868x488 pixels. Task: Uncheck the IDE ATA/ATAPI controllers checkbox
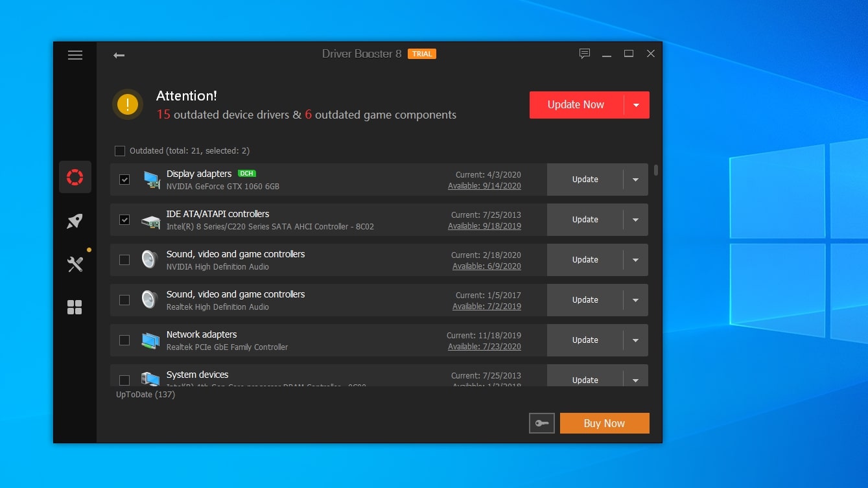124,220
